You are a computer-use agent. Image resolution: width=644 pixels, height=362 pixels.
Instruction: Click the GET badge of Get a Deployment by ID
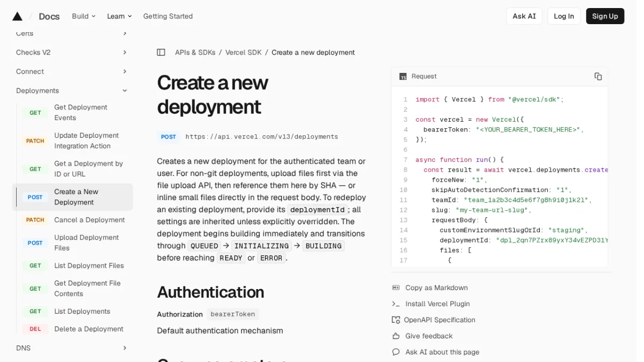(35, 169)
